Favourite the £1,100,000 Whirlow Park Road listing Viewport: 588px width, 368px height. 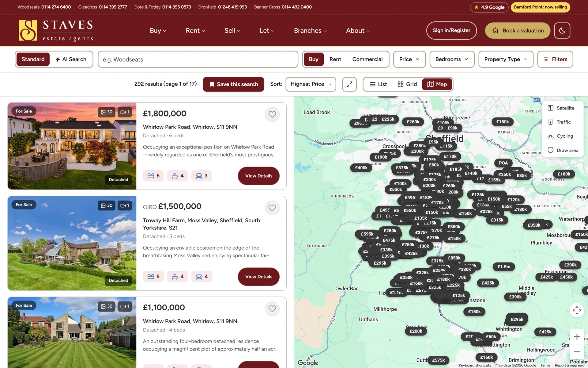coord(272,309)
